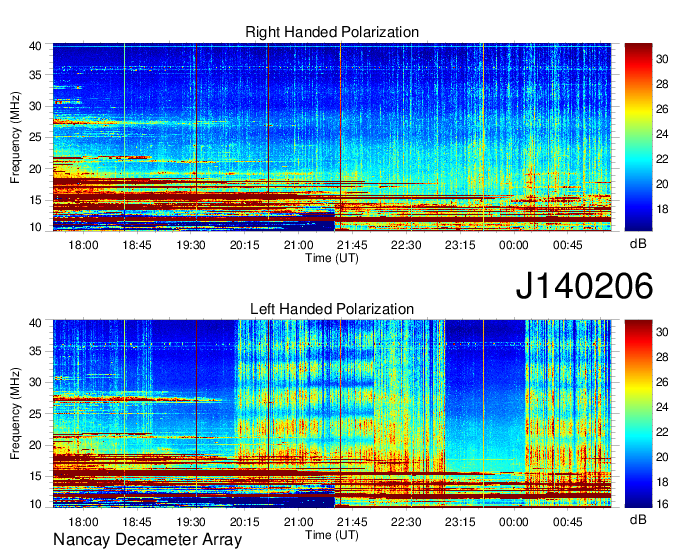Viewport: 680px width, 552px height.
Task: Click 35 MHz tick on Right Handed frequency axis
Action: click(35, 75)
